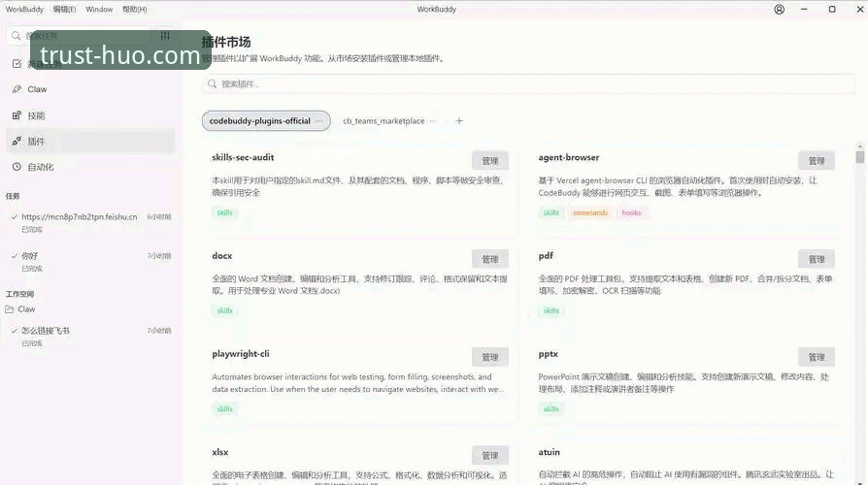The image size is (868, 485).
Task: Click the atuin plugin title
Action: [549, 452]
